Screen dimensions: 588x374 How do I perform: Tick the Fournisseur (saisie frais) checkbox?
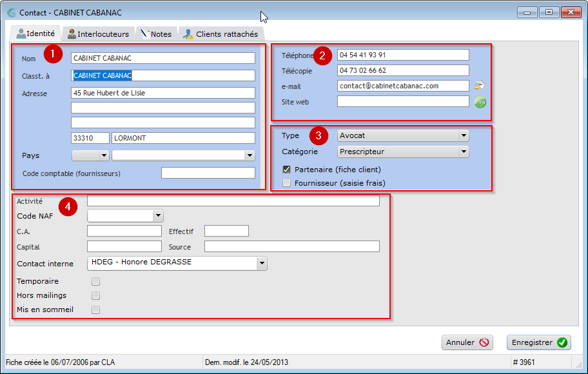point(286,183)
